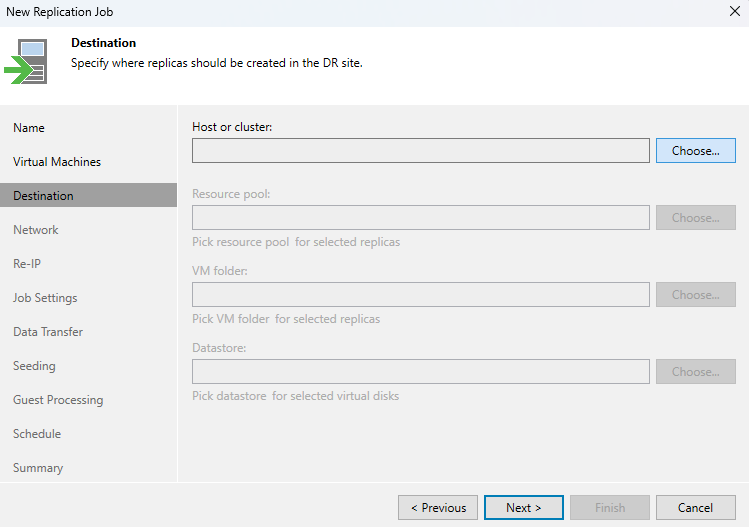Close the New Replication Job dialog
Image resolution: width=749 pixels, height=527 pixels.
point(735,11)
